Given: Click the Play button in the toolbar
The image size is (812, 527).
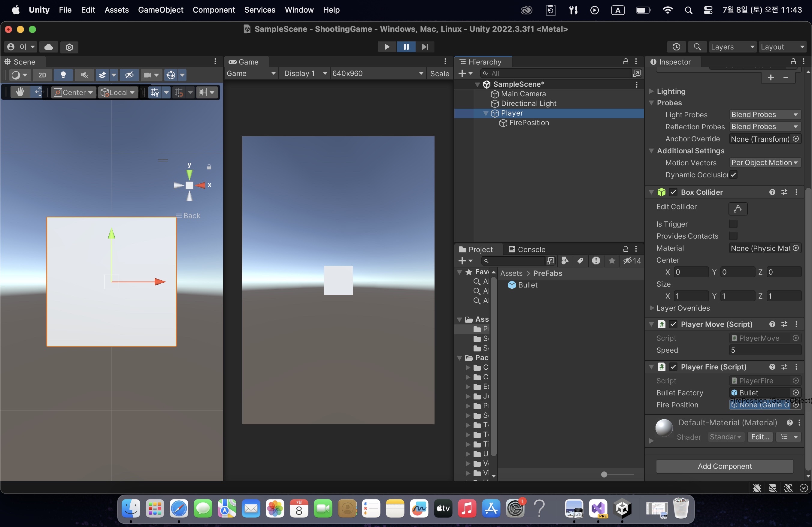Looking at the screenshot, I should click(386, 47).
